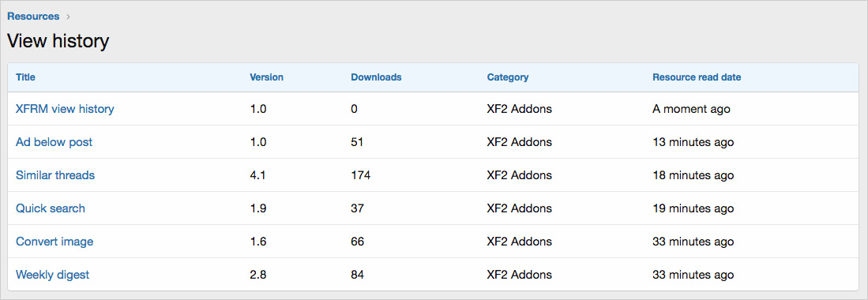
Task: Open the Resources breadcrumb link
Action: 33,17
